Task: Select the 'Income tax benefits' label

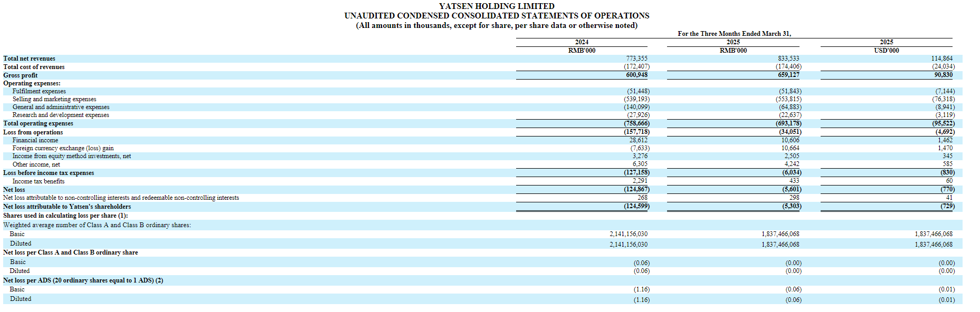Action: 39,181
